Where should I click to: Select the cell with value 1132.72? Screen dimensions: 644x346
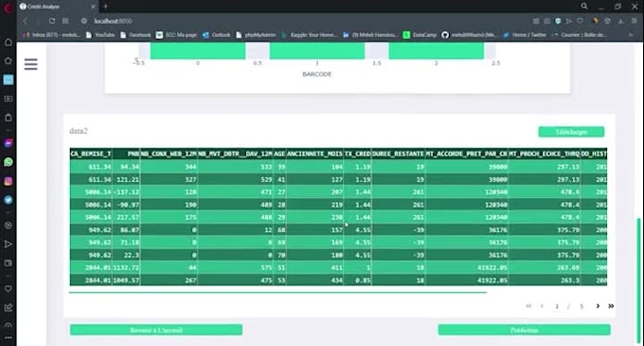point(126,267)
